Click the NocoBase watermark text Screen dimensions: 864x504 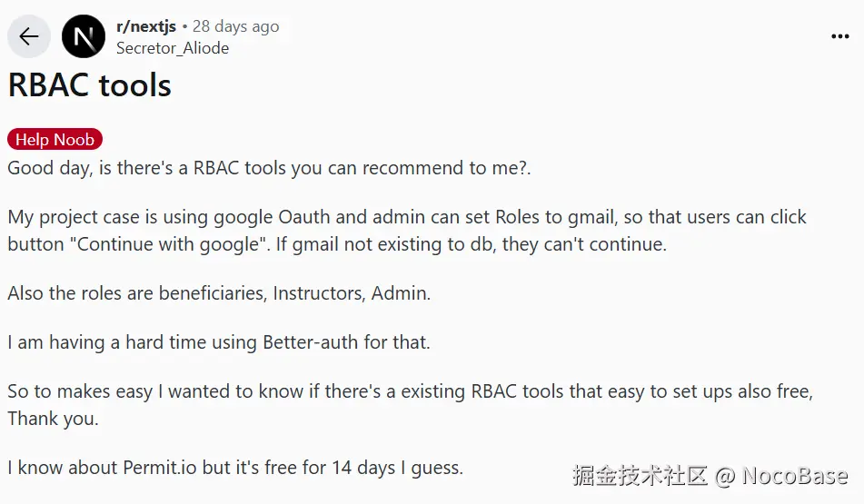795,476
